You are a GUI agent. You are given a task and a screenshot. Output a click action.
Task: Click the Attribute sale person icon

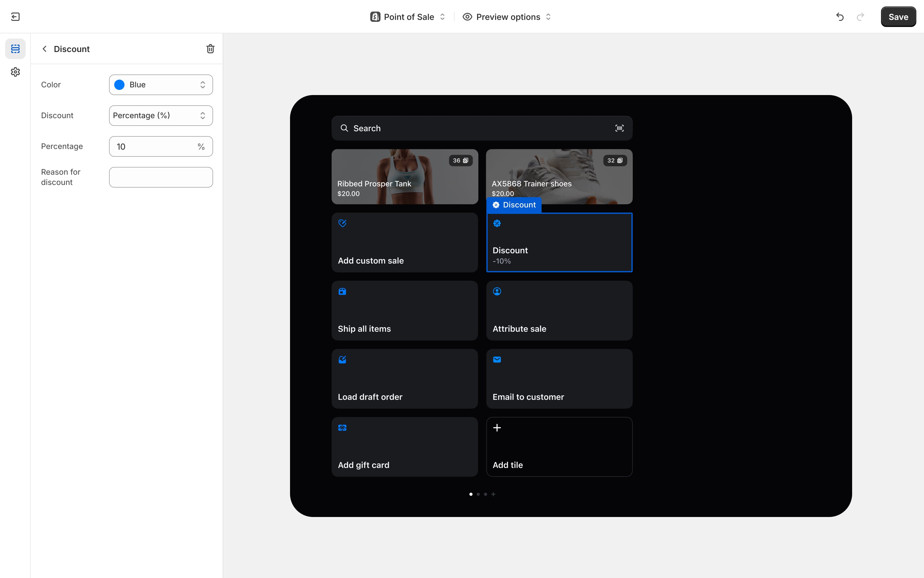tap(497, 291)
